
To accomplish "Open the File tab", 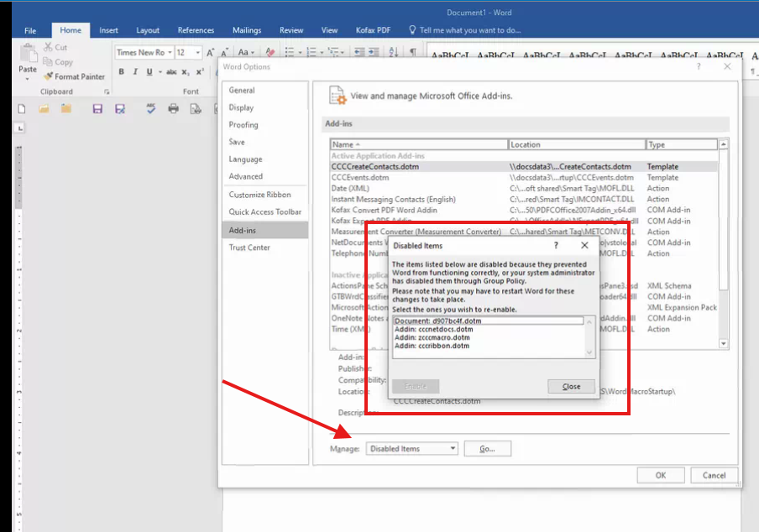I will coord(30,30).
